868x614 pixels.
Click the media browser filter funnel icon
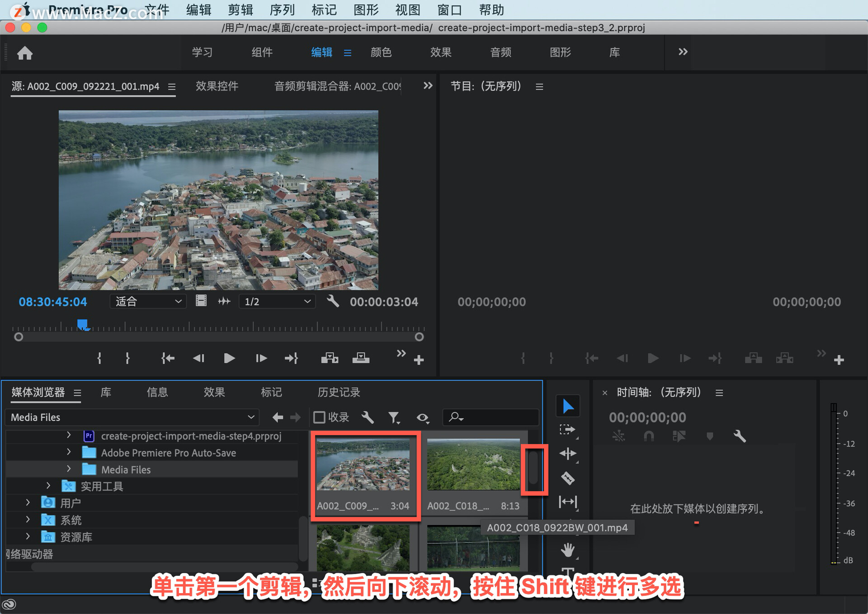(x=394, y=417)
